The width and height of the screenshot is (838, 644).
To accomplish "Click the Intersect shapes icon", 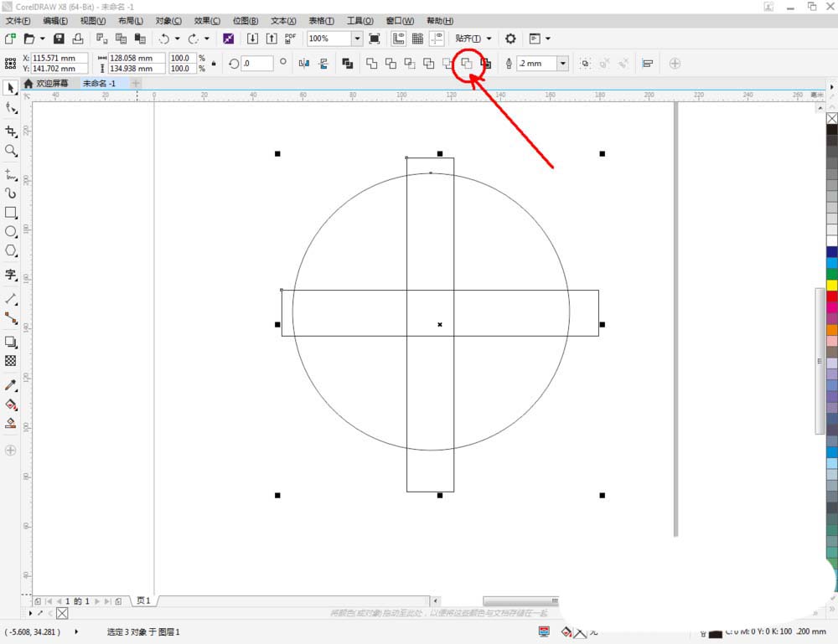I will tap(410, 64).
